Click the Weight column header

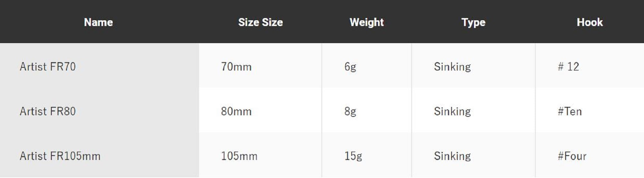click(366, 22)
